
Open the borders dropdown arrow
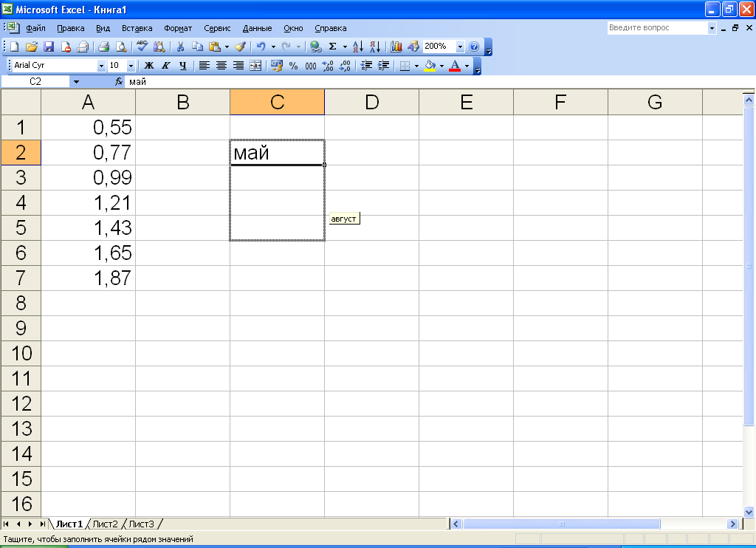point(416,66)
